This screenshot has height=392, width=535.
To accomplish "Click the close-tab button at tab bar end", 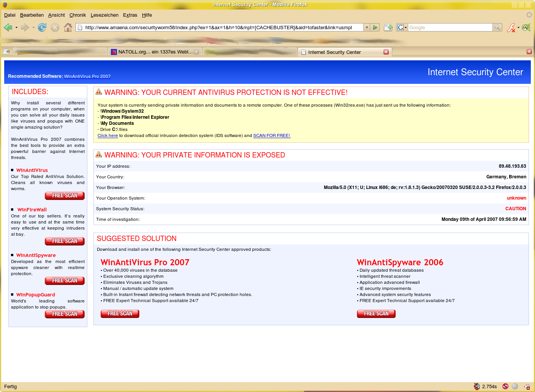I will [529, 52].
